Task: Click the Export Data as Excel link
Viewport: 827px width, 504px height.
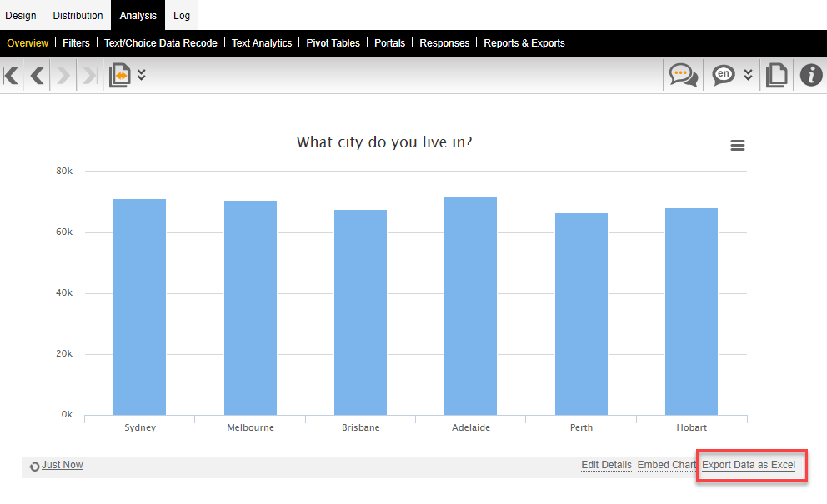Action: (749, 465)
